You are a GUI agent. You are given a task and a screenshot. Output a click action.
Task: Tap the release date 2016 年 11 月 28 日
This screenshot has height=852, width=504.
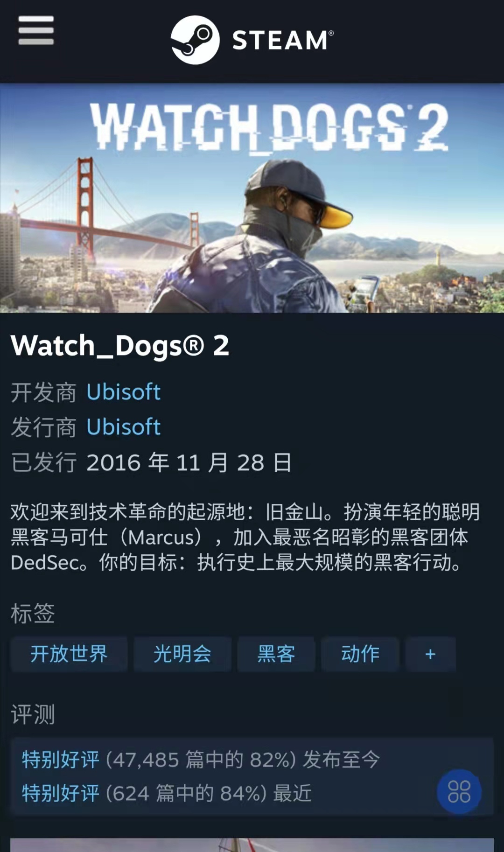tap(189, 462)
